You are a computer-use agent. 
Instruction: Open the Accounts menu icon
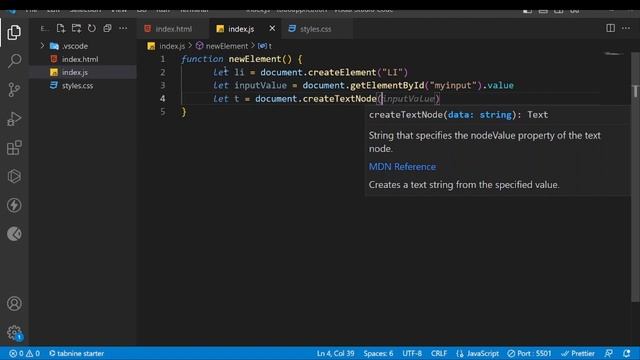pos(14,304)
